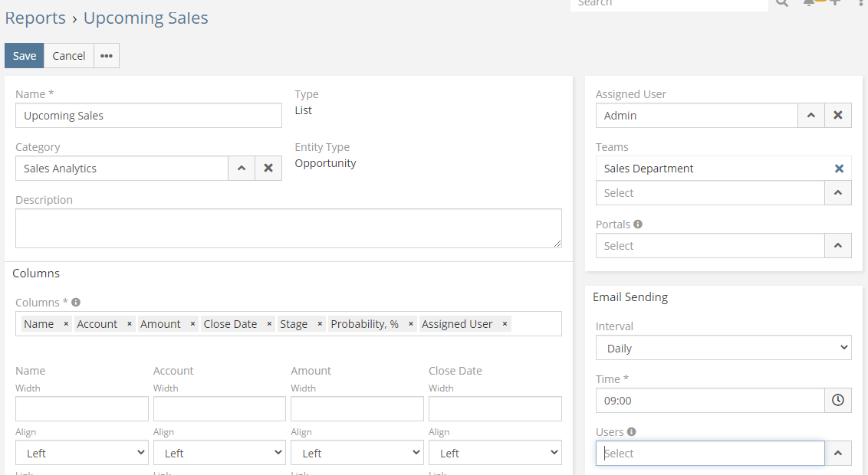Expand the Category selection list

pos(242,169)
